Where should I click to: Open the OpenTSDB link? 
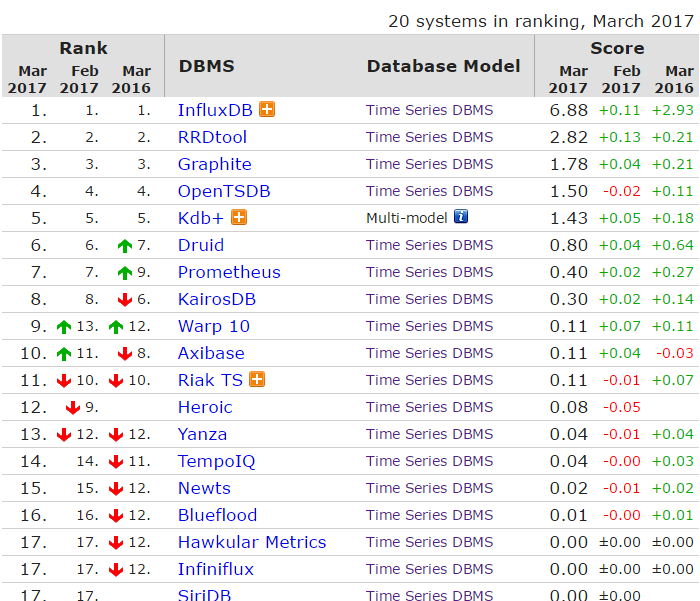pos(224,191)
